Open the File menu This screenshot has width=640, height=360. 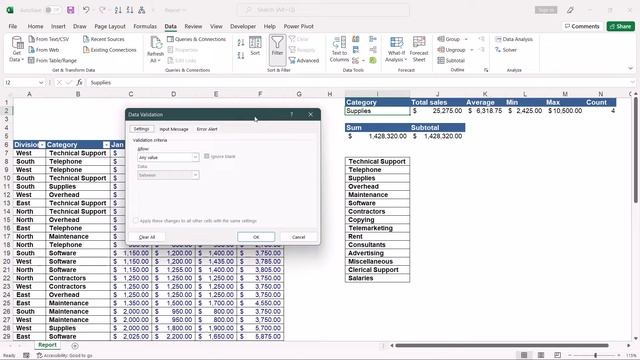[13, 26]
